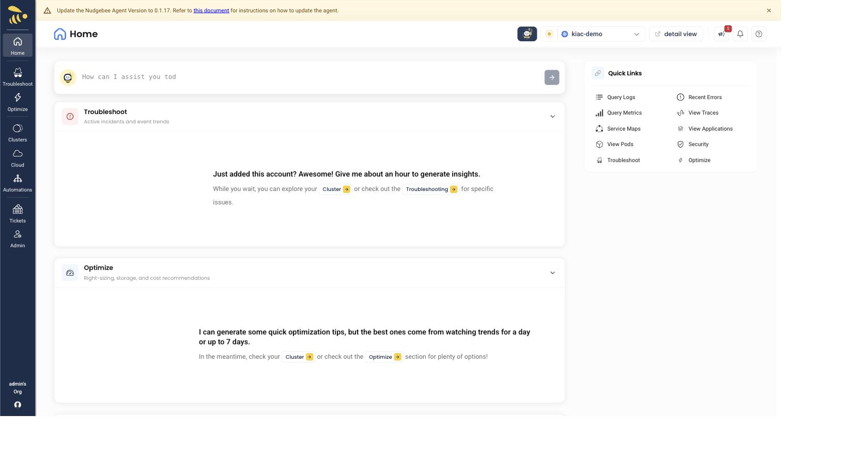Screen dimensions: 868x462
Task: Open View Applications quick link
Action: (705, 129)
